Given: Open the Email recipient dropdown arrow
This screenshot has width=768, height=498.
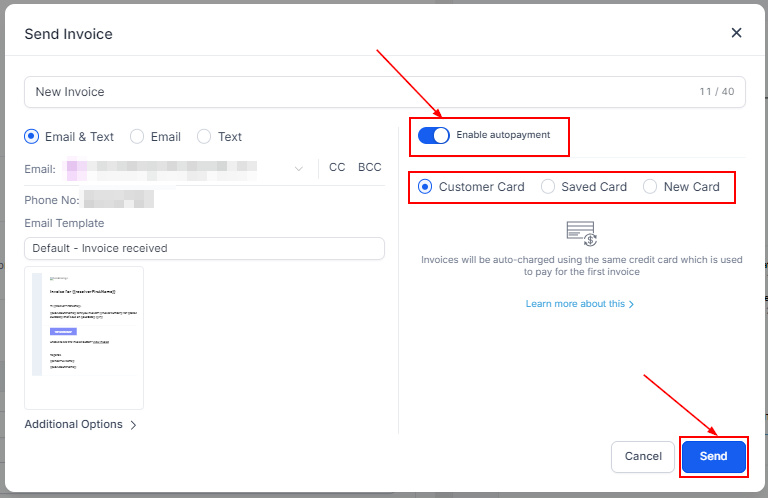Looking at the screenshot, I should point(298,168).
